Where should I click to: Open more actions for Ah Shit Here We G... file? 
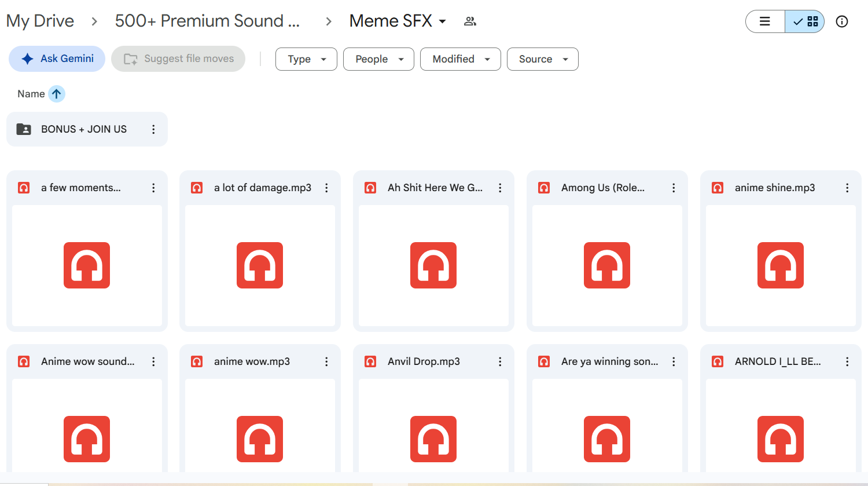(500, 188)
